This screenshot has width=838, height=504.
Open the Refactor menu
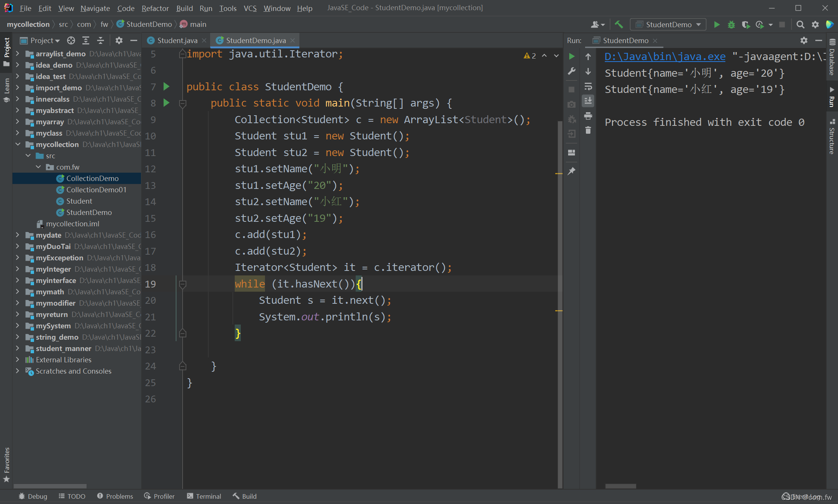pyautogui.click(x=155, y=8)
